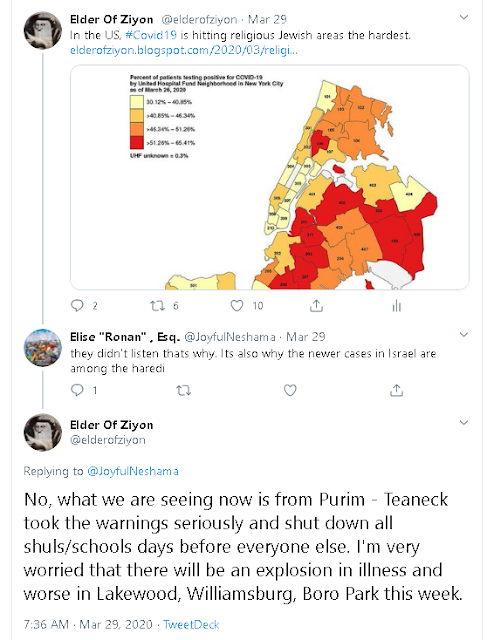The image size is (494, 640).
Task: Open the TweetDeck source link
Action: (x=191, y=624)
